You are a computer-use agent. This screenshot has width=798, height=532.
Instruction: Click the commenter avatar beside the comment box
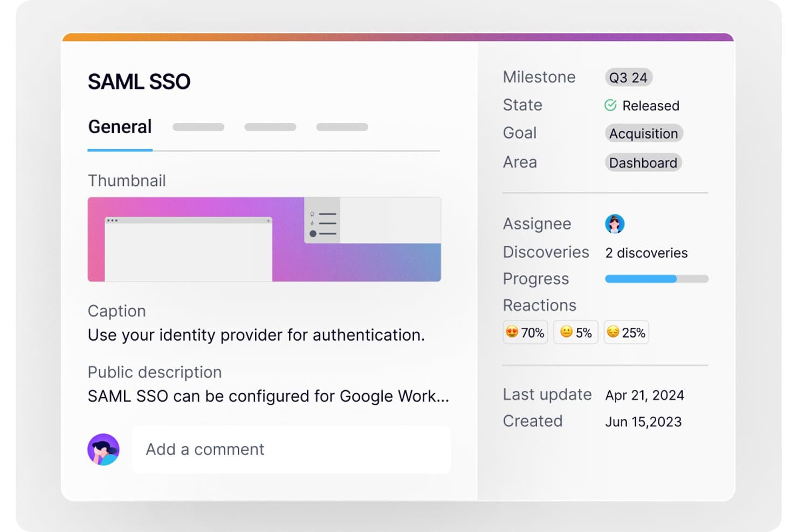[104, 450]
